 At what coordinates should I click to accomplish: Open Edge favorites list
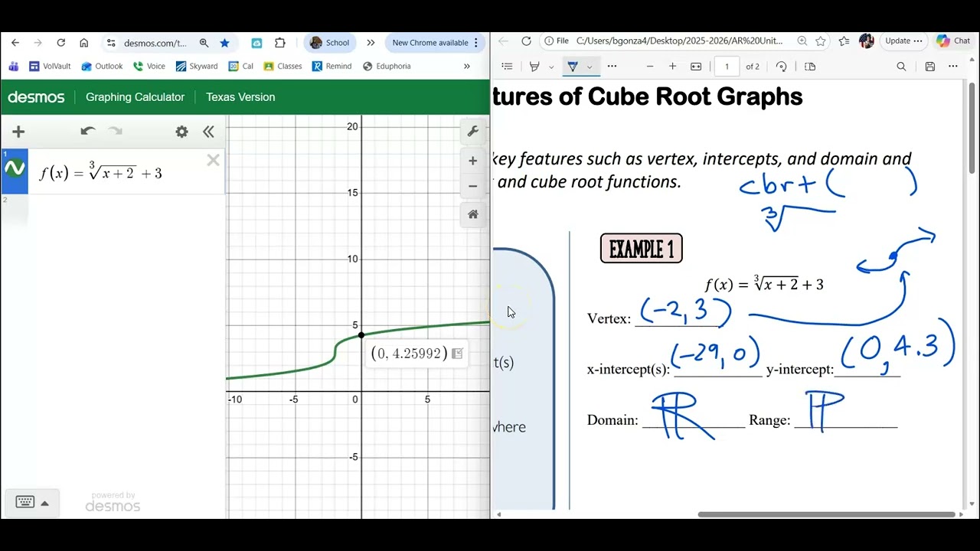click(x=844, y=41)
